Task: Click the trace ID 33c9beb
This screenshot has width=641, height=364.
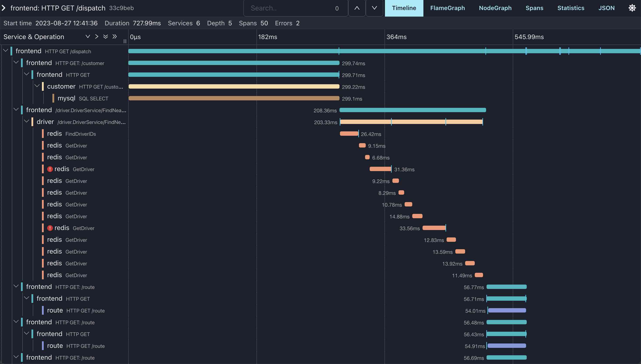Action: pos(121,8)
